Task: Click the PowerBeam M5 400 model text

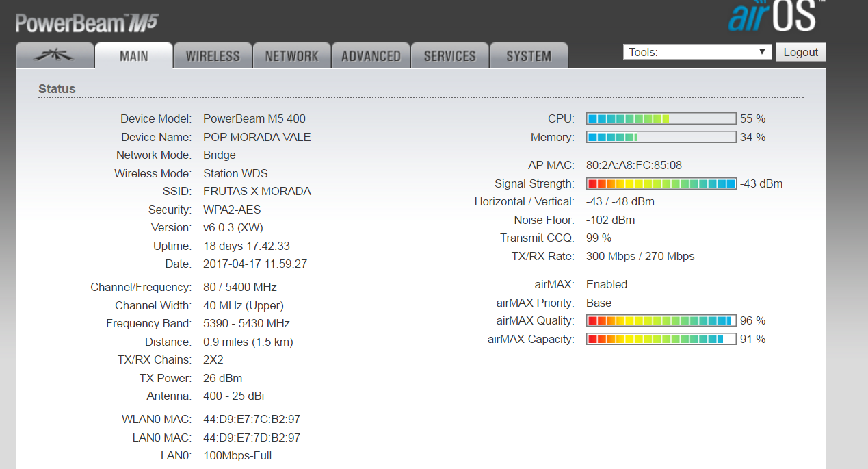Action: pos(254,118)
